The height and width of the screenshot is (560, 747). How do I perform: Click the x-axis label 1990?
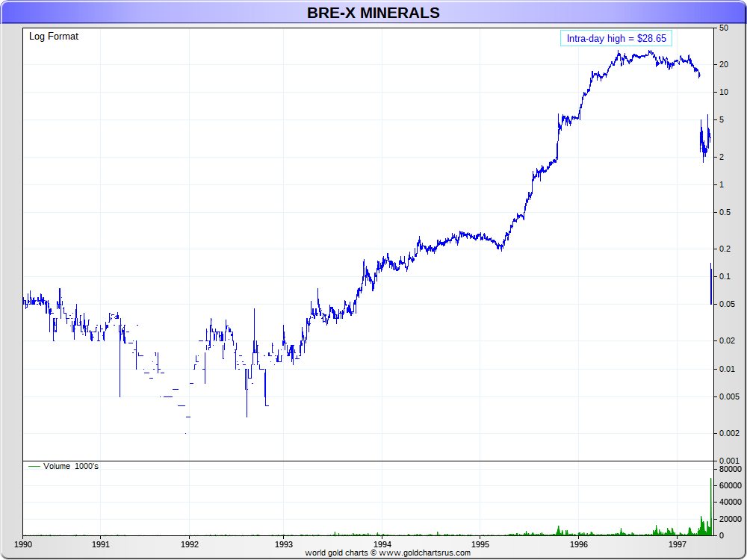pos(23,544)
